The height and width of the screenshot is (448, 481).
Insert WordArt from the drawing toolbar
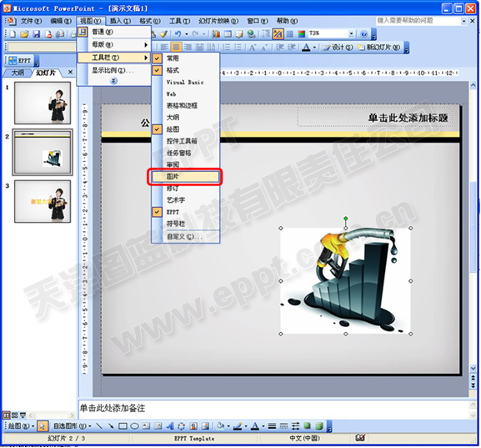(170, 426)
